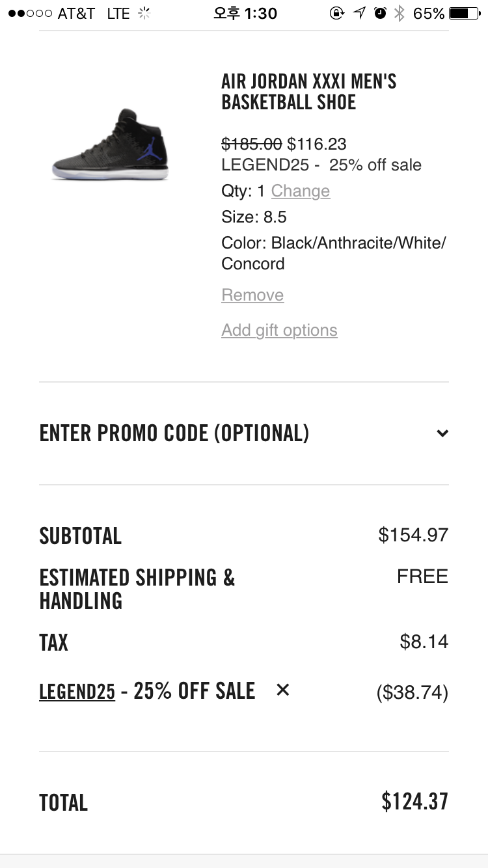Tap the signal strength dots
Viewport: 488px width, 868px height.
[30, 13]
